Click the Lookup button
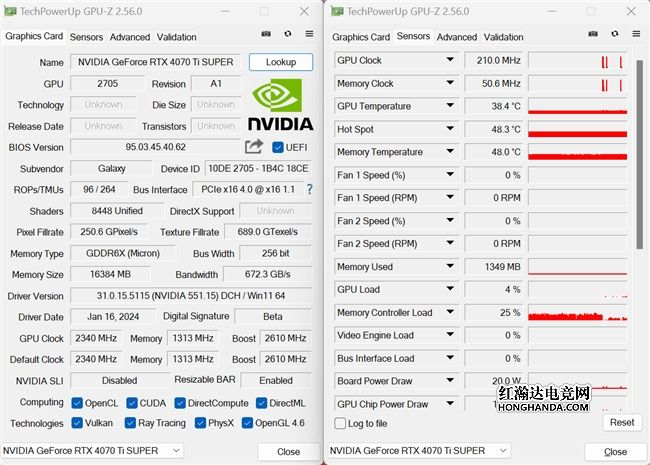The height and width of the screenshot is (465, 650). pyautogui.click(x=280, y=62)
